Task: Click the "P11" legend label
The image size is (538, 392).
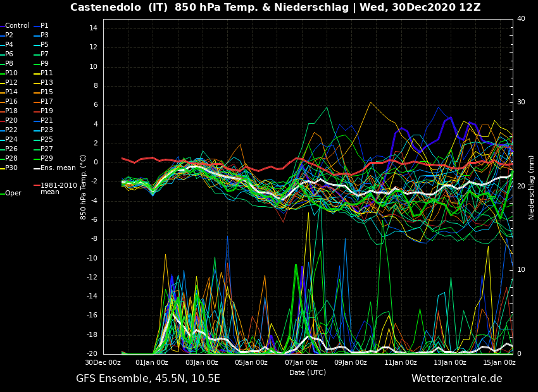Action: click(x=47, y=73)
